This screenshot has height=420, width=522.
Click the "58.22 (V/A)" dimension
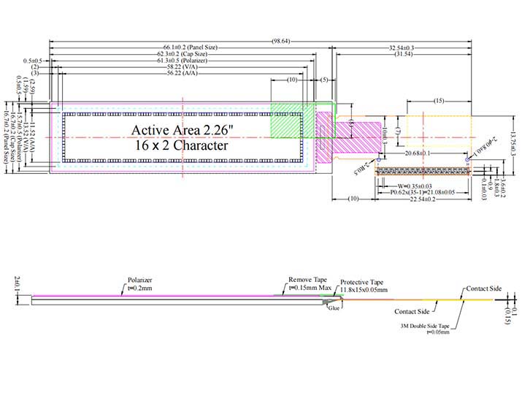[x=182, y=66]
